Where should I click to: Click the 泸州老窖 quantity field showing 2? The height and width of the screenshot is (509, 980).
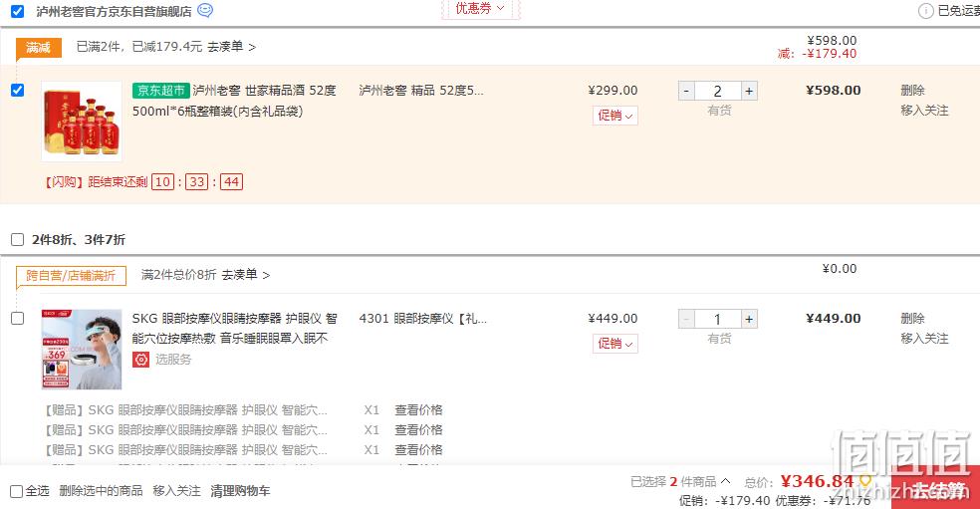click(717, 91)
